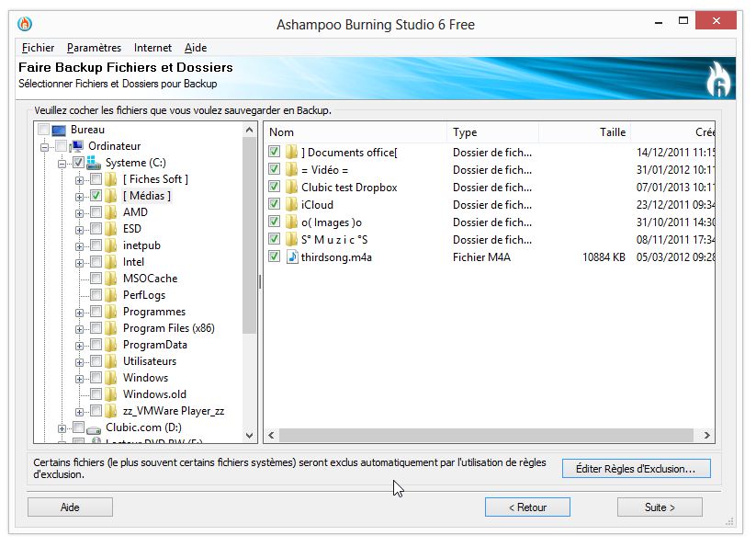Click the = Vidéo = folder icon
Image resolution: width=756 pixels, height=547 pixels.
[x=291, y=169]
